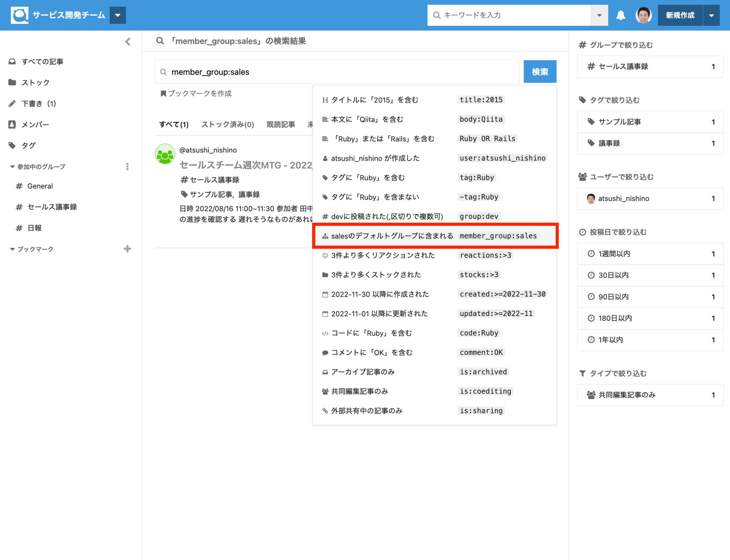This screenshot has height=560, width=730.
Task: Click the Qiita Team logo icon
Action: (19, 15)
